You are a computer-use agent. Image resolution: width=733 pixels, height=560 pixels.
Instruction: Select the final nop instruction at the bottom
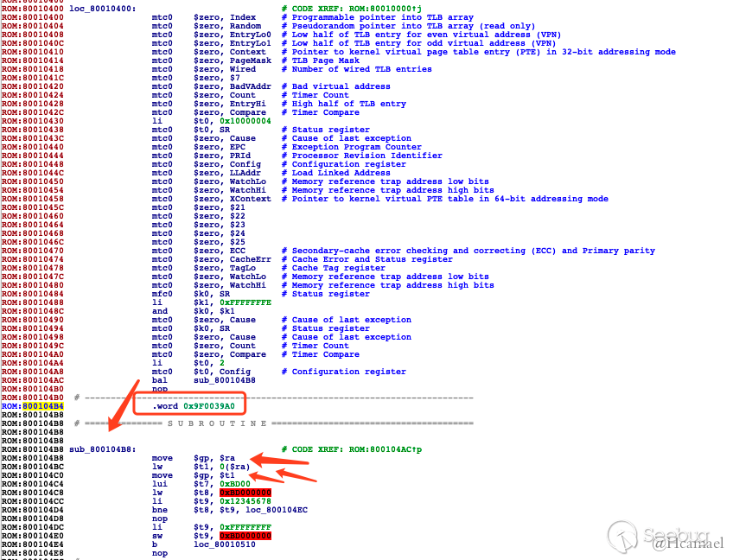(x=160, y=553)
